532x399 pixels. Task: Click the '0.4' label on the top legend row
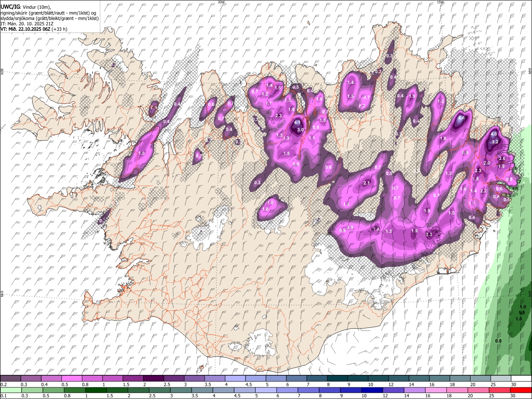44,384
